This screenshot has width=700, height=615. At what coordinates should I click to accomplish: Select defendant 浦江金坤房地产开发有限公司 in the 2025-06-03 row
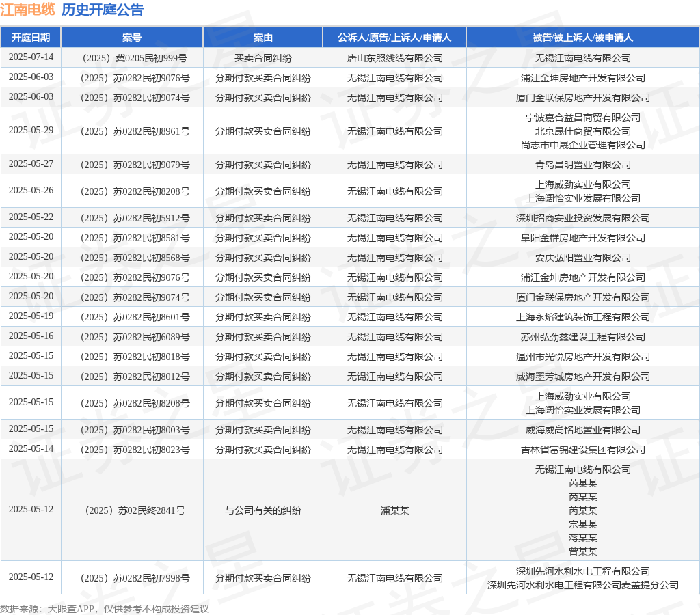point(583,78)
